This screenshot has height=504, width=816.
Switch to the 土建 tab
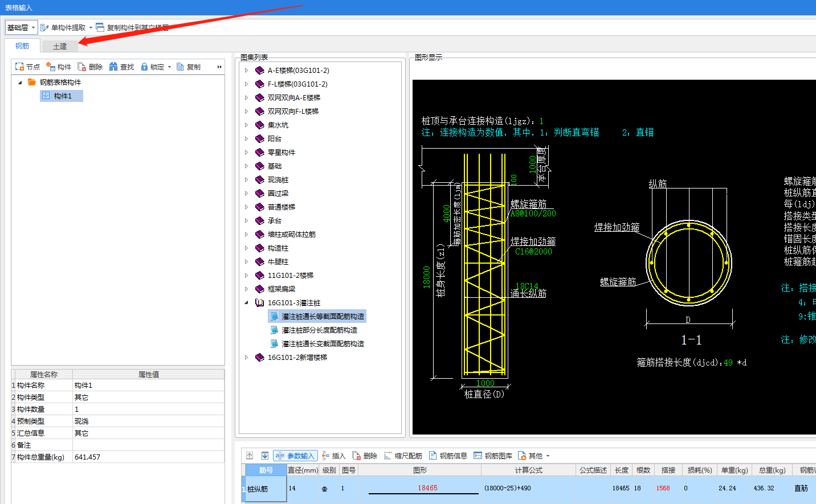[60, 47]
